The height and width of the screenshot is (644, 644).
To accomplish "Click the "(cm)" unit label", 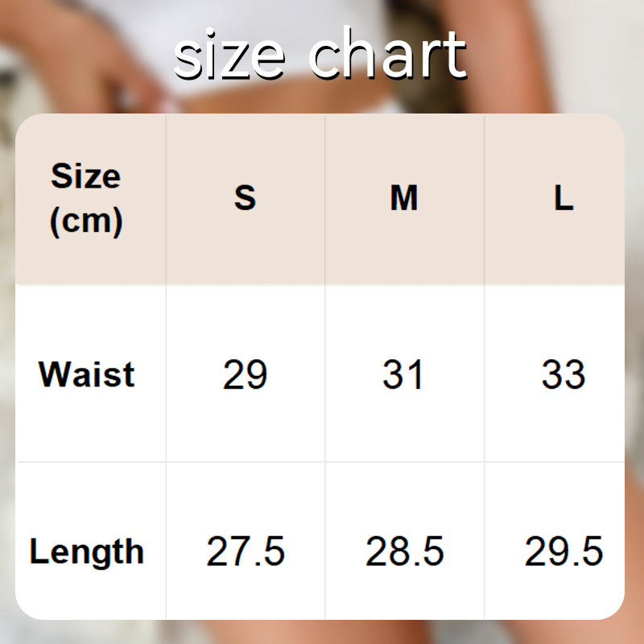I will [85, 221].
